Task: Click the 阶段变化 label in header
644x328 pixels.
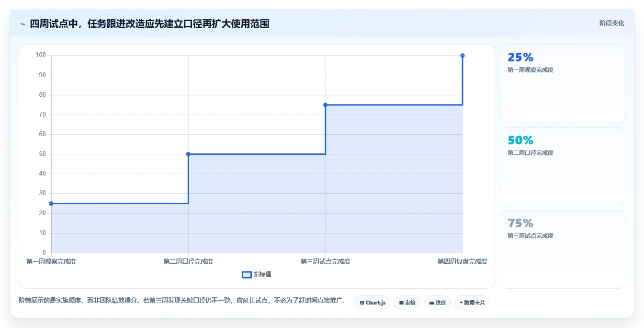Action: coord(612,23)
